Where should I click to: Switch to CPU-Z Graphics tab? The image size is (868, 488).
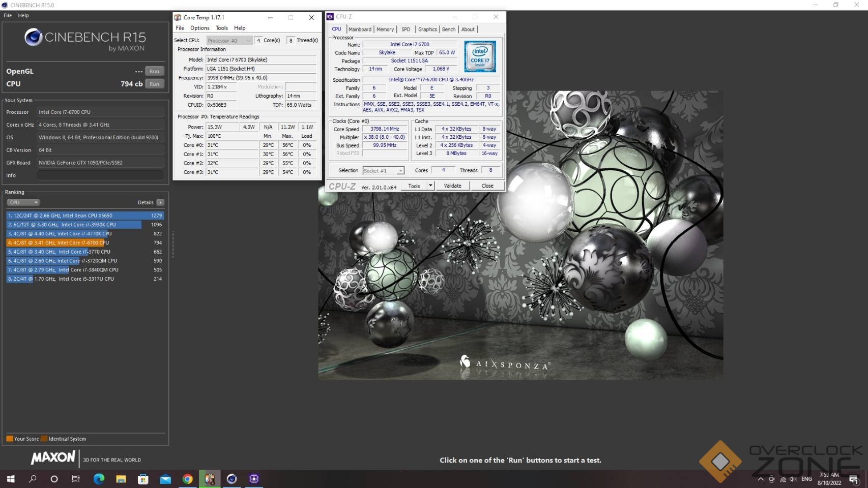(427, 29)
